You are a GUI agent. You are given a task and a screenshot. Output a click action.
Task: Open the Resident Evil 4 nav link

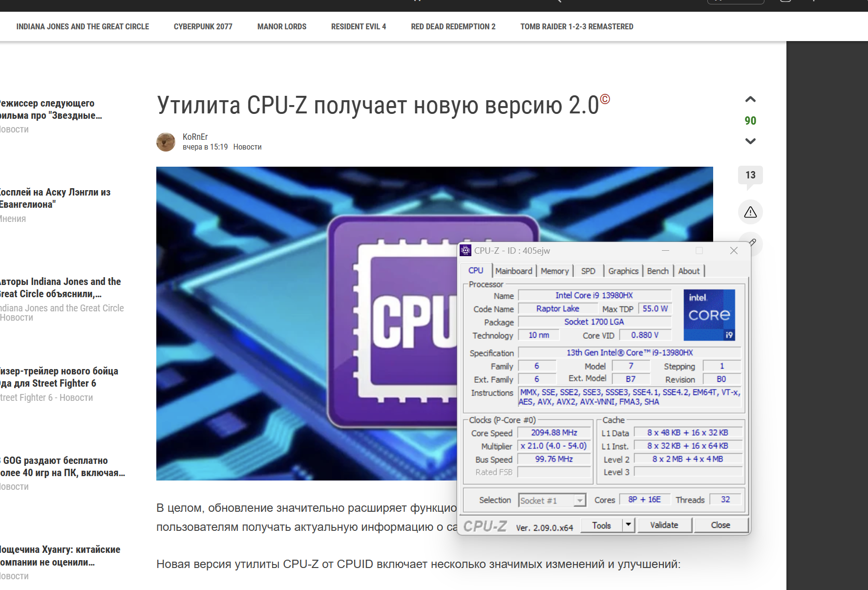pos(359,26)
